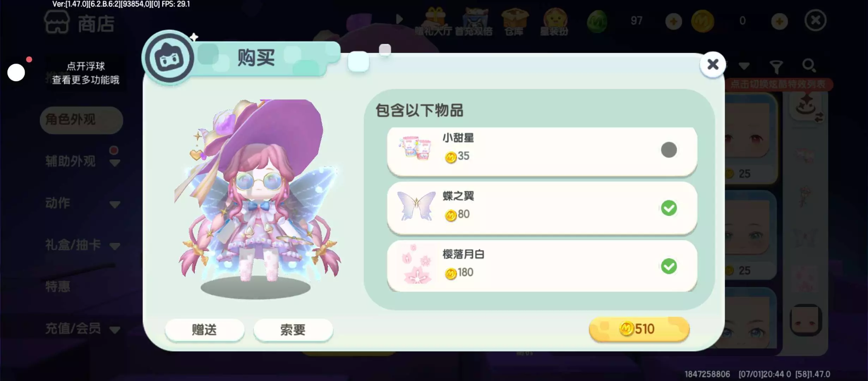Select the 角色外观 tab
Viewport: 868px width, 381px height.
82,120
